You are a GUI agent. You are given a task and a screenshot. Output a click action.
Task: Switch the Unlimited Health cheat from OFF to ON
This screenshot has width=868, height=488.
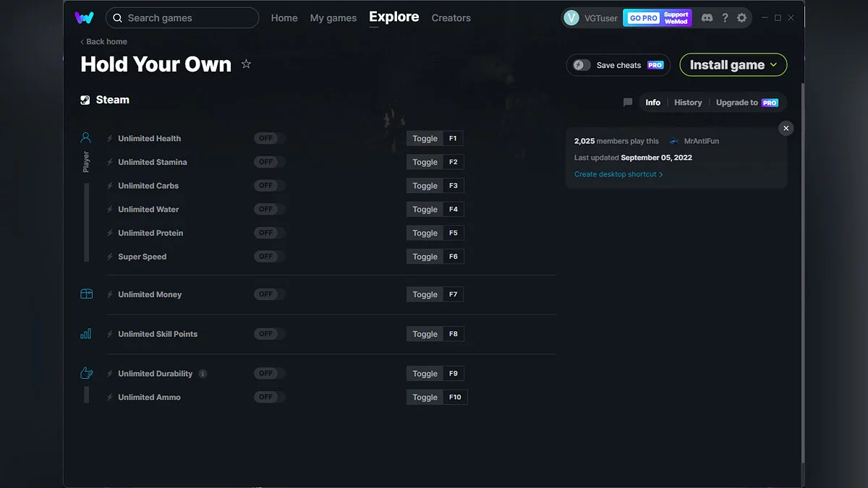268,137
